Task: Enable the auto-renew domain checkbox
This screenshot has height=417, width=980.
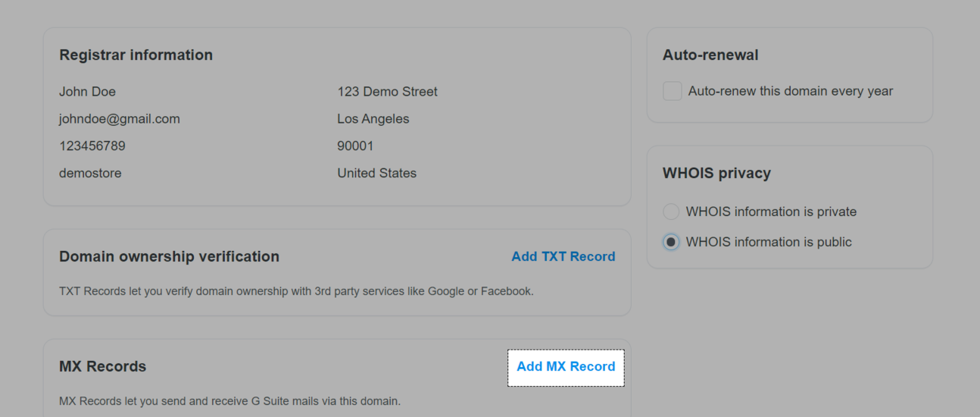Action: click(x=673, y=91)
